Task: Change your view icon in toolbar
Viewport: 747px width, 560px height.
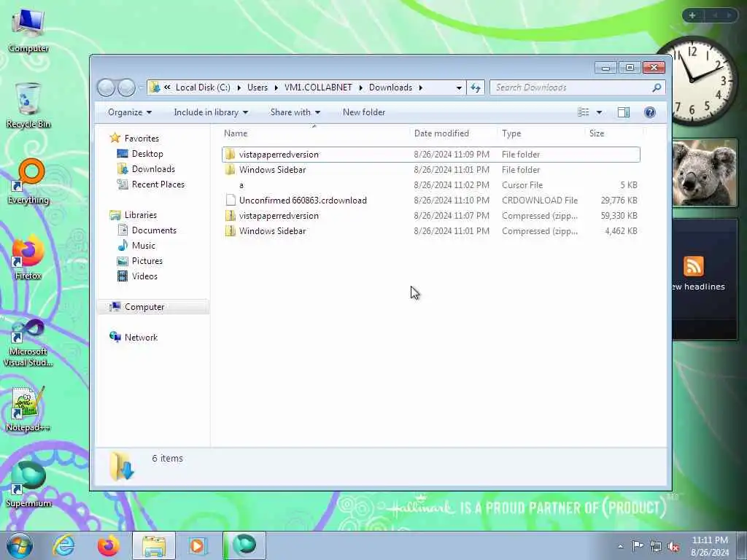Action: (583, 112)
